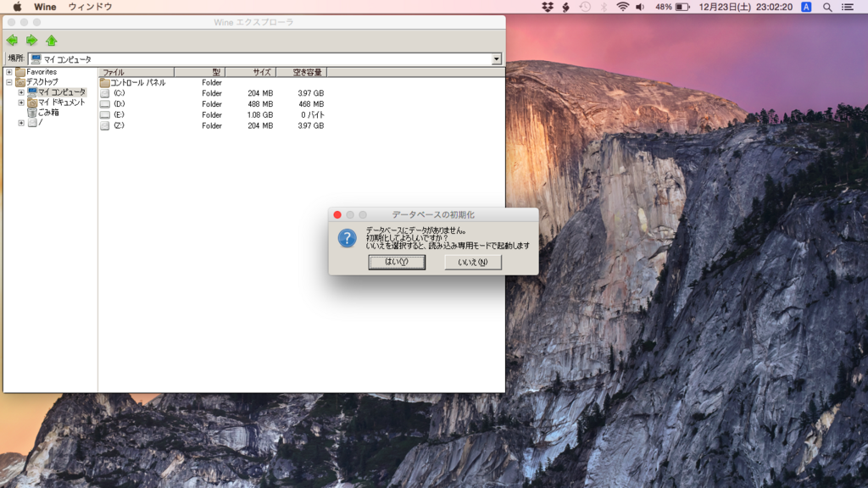Screen dimensions: 868x488
Task: Go forward with the green right arrow
Action: 31,41
